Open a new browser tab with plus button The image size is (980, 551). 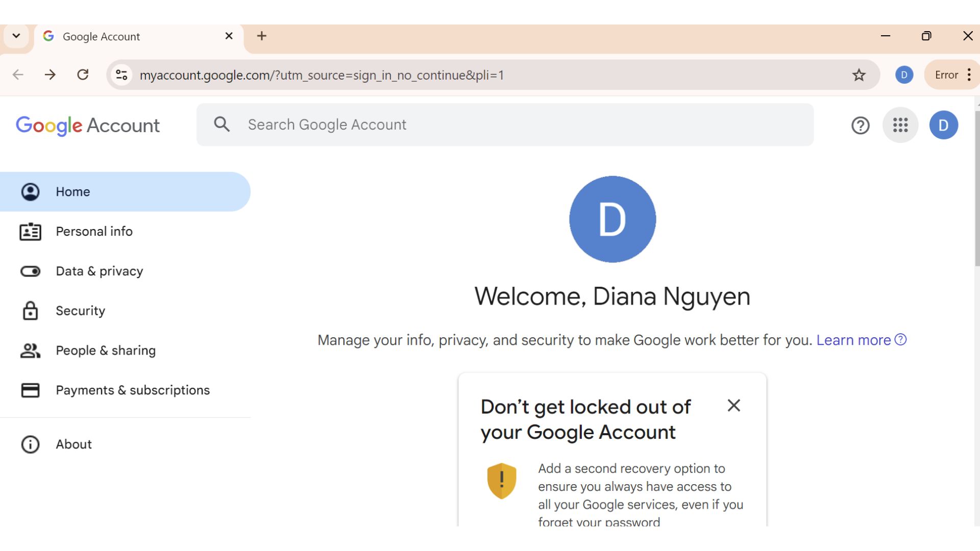tap(262, 36)
